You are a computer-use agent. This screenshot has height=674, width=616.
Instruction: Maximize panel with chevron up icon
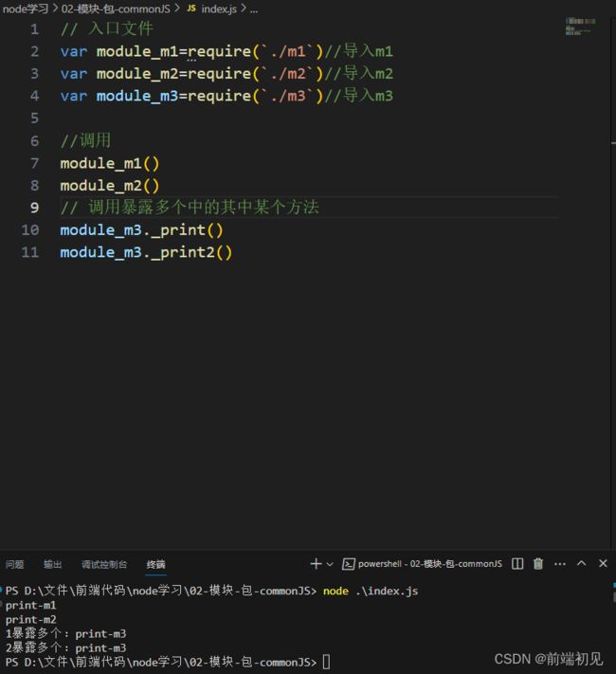pyautogui.click(x=581, y=563)
